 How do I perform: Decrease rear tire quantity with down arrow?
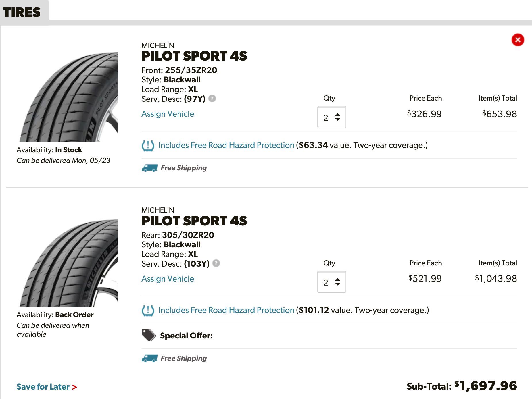click(x=337, y=284)
